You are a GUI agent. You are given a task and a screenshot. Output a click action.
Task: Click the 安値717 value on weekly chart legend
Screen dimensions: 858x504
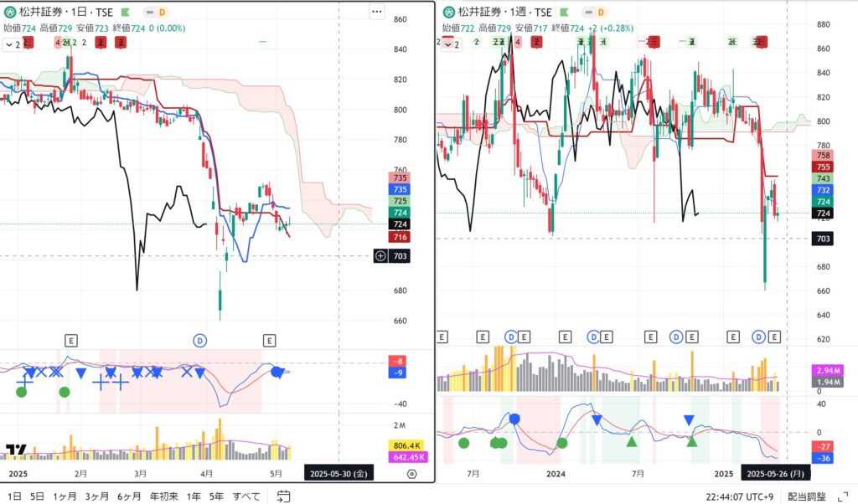click(531, 28)
